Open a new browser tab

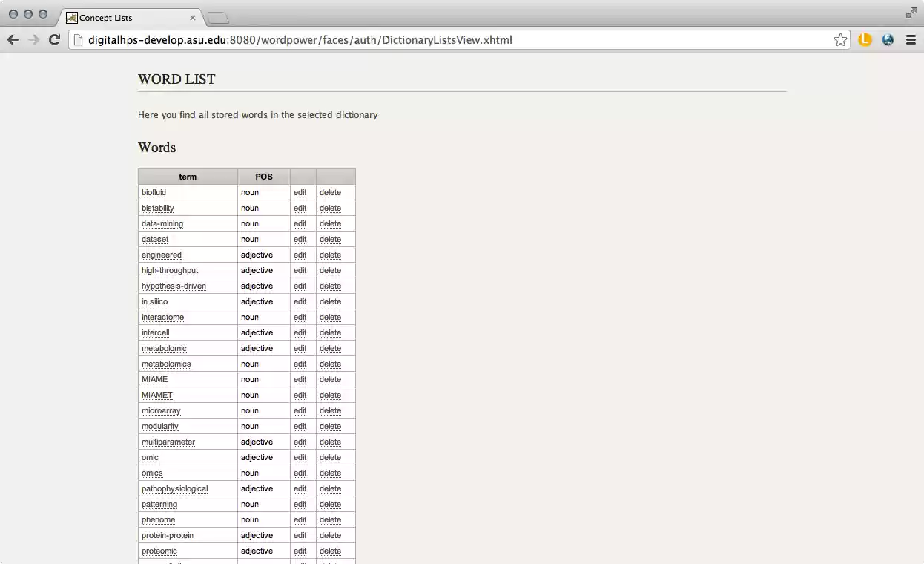click(216, 17)
